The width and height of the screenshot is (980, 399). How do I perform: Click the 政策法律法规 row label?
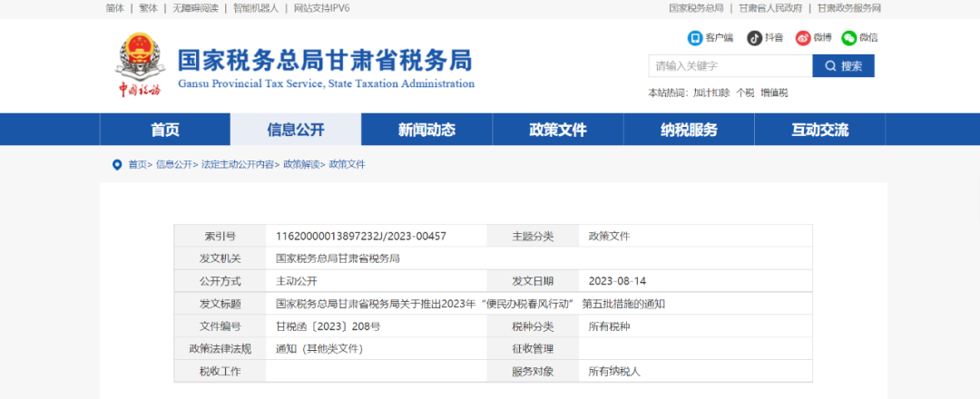(220, 349)
